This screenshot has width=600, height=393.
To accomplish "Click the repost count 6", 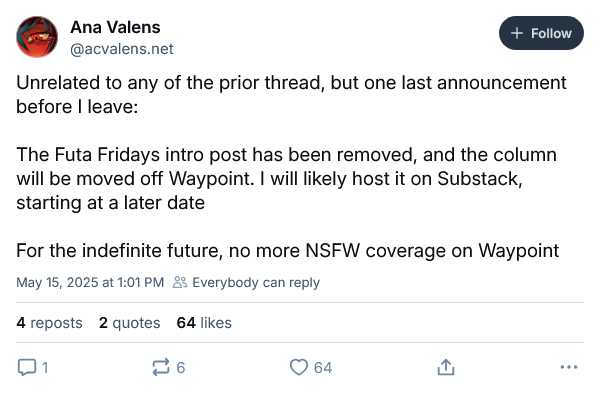I will [x=181, y=368].
